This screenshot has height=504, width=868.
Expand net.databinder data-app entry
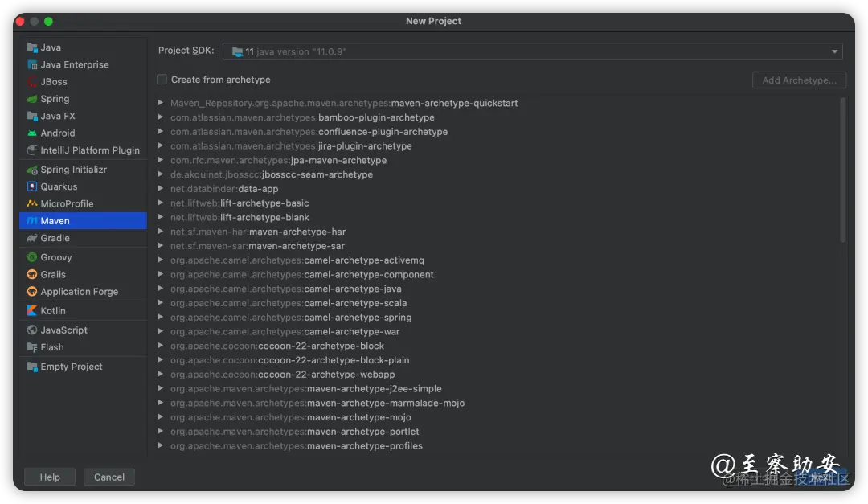pyautogui.click(x=160, y=189)
